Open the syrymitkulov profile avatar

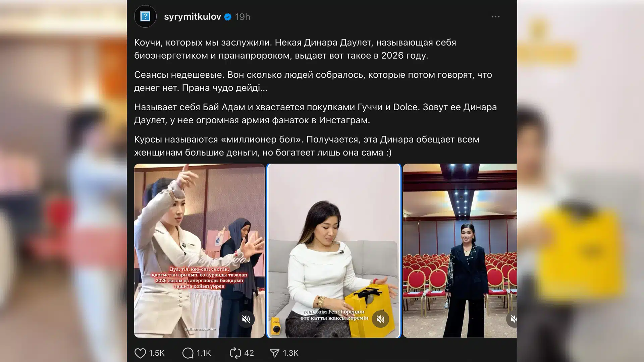145,16
